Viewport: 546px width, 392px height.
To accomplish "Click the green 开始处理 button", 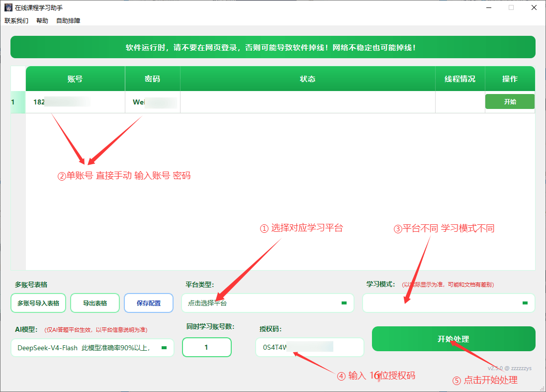I will (x=454, y=339).
